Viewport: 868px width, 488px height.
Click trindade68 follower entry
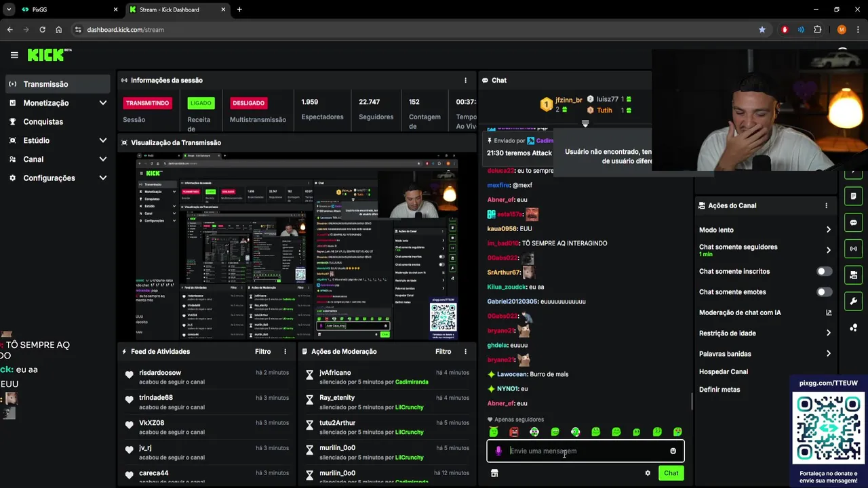point(207,402)
